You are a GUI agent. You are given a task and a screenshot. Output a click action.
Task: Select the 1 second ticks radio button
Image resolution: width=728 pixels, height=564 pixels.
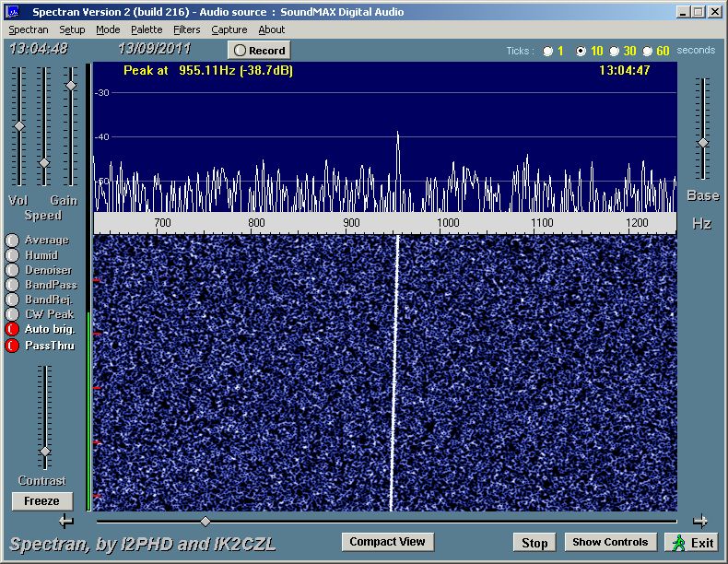tap(548, 51)
